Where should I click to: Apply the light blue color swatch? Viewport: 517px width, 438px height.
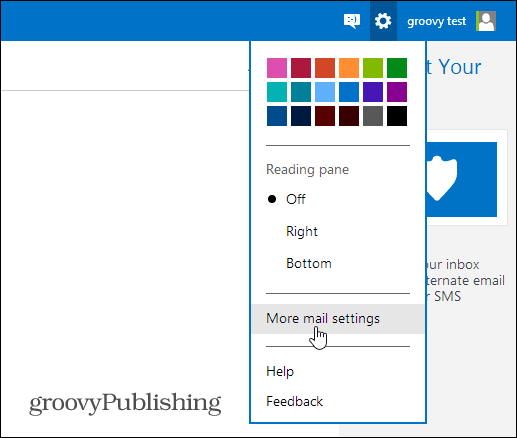point(325,92)
